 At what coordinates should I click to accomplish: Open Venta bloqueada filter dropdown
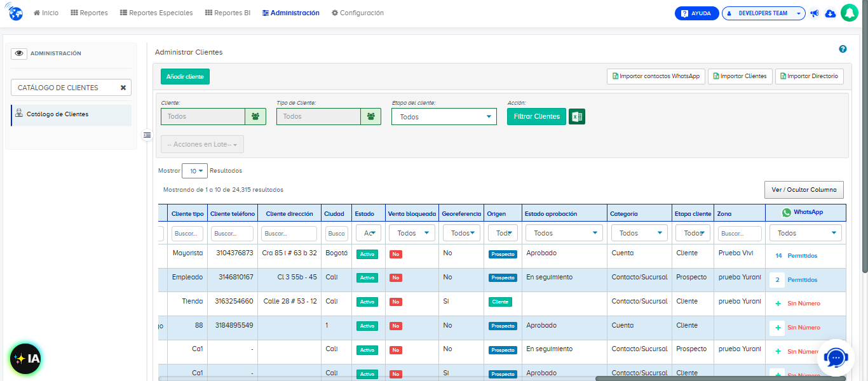[x=412, y=233]
